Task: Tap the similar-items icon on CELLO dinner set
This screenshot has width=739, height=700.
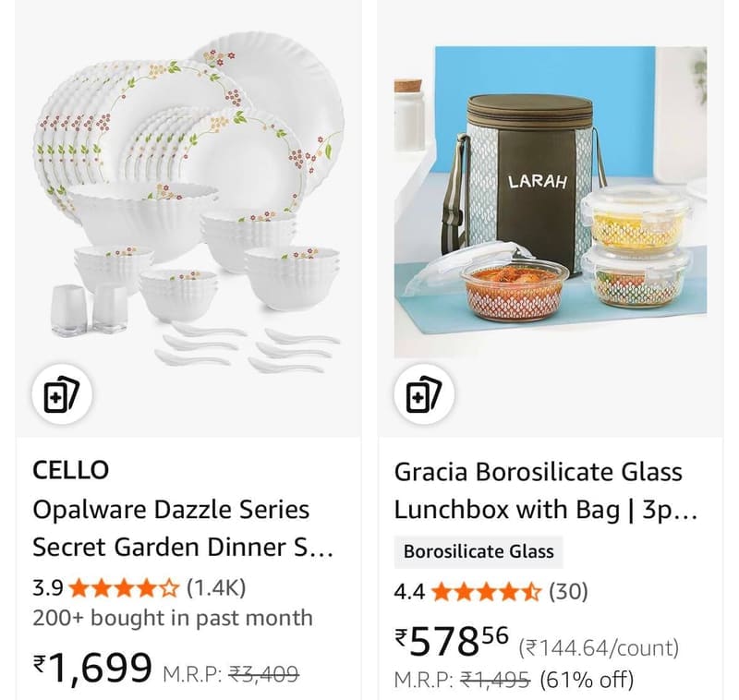Action: click(x=62, y=394)
